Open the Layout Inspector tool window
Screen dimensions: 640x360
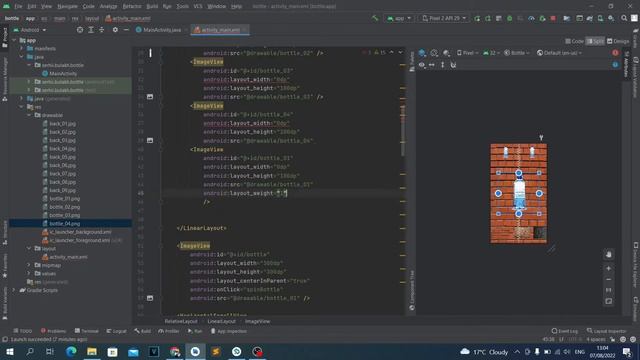606,331
